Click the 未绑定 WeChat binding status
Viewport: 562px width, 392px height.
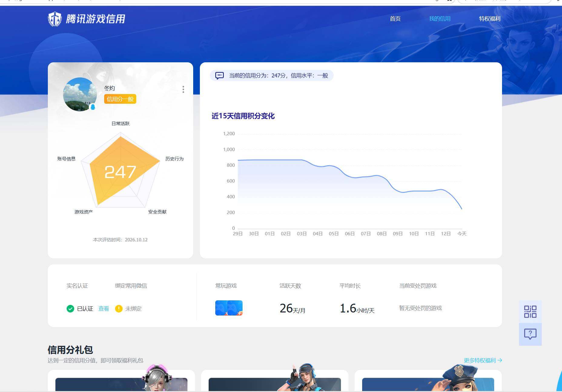[x=133, y=309]
